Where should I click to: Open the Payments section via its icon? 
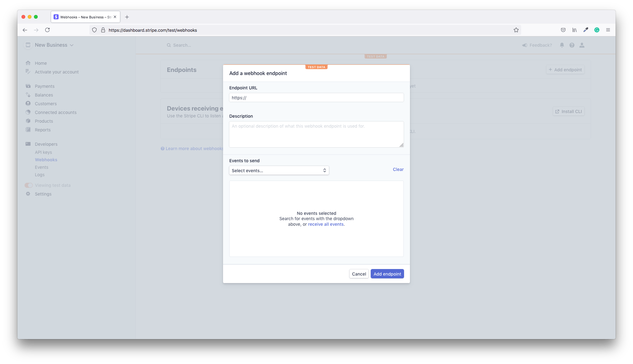click(x=28, y=86)
